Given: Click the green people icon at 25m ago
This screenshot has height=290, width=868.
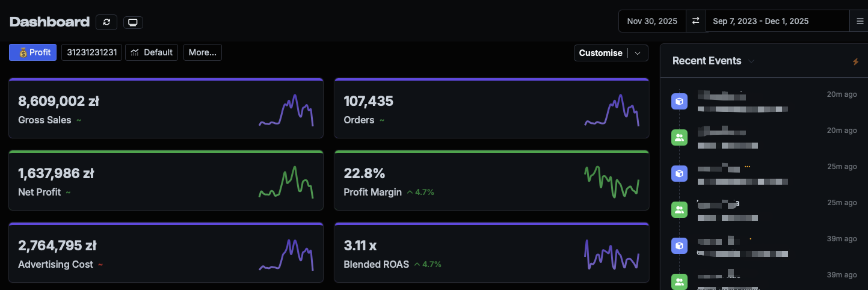Looking at the screenshot, I should pos(679,210).
